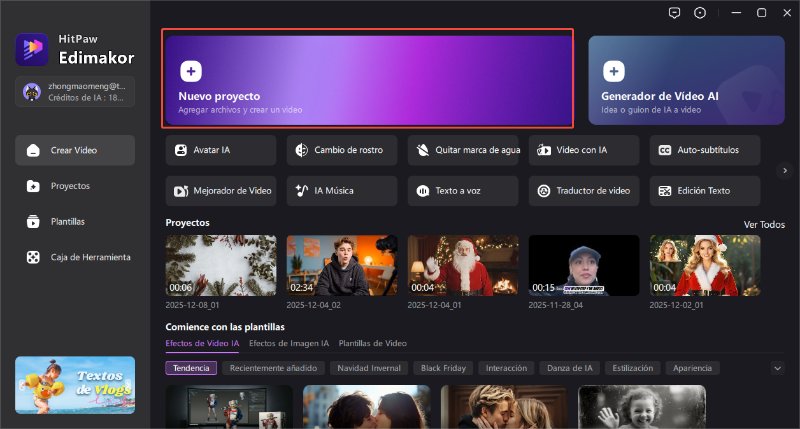Select the Apariencia filter
The image size is (800, 429).
[692, 368]
